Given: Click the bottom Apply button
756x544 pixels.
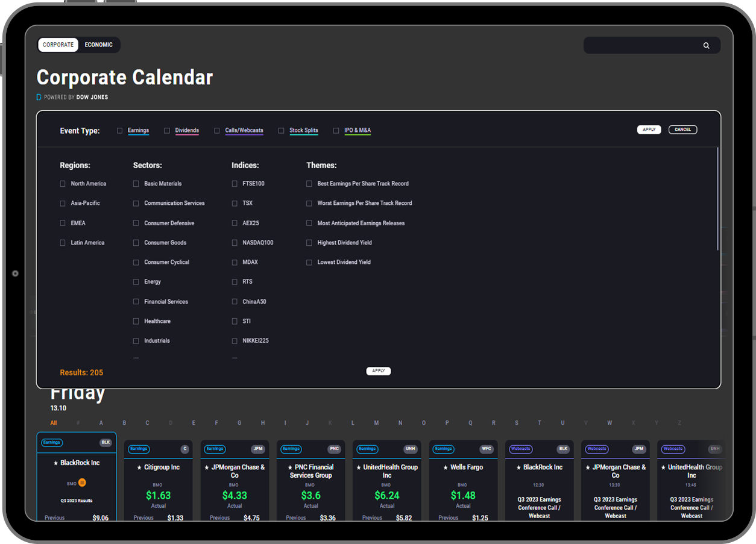Looking at the screenshot, I should coord(379,371).
